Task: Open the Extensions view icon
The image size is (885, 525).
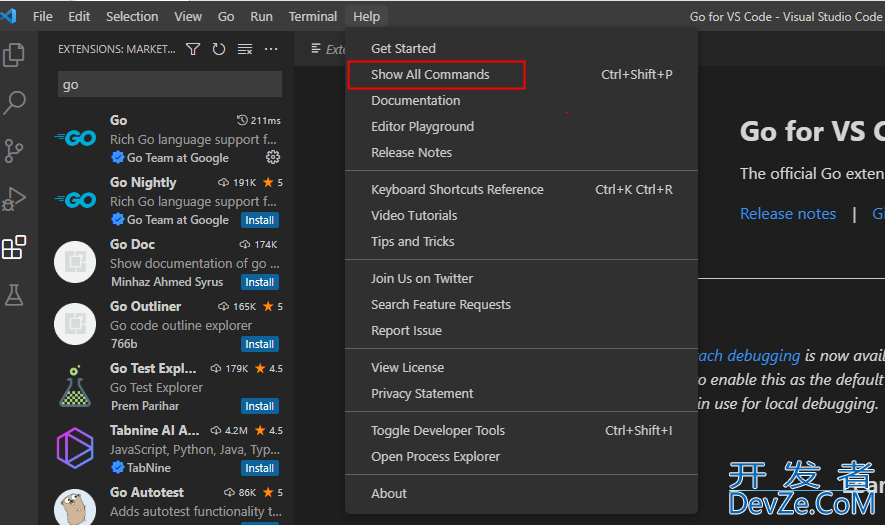Action: [14, 247]
